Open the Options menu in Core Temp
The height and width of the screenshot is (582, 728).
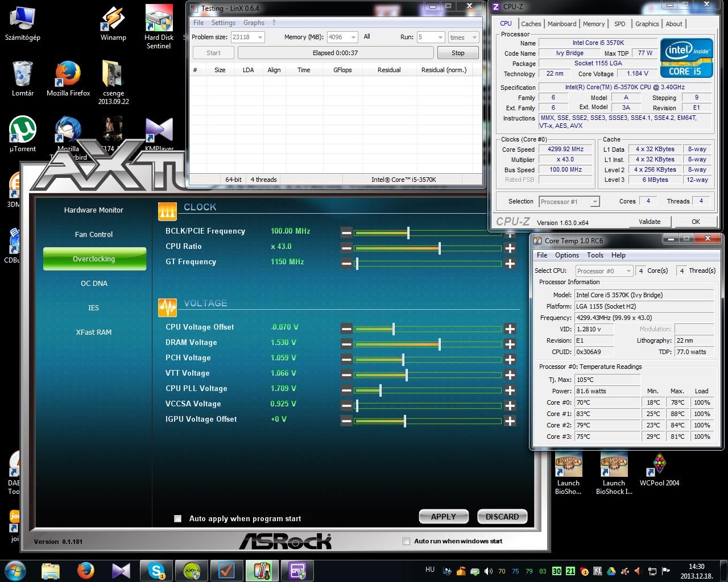[567, 255]
